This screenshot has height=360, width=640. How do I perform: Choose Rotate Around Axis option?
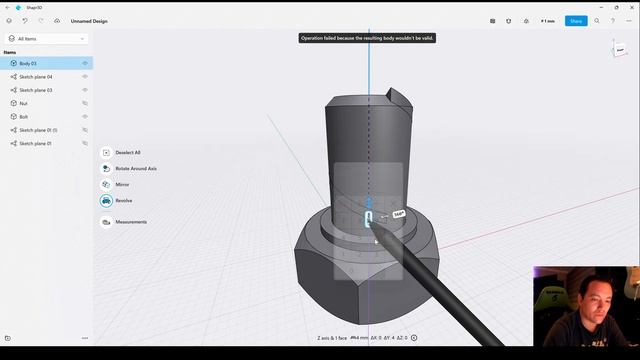pyautogui.click(x=136, y=169)
